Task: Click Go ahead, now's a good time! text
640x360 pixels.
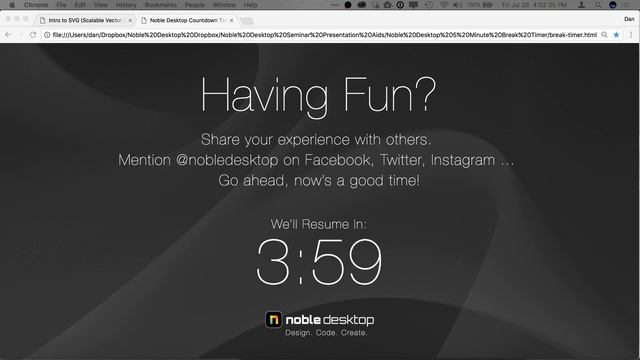Action: point(319,180)
